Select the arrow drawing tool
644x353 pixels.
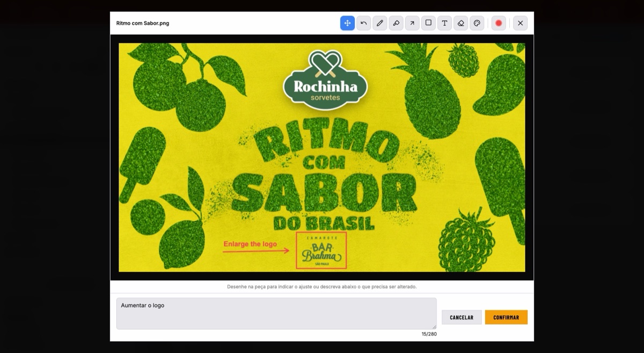click(x=412, y=23)
